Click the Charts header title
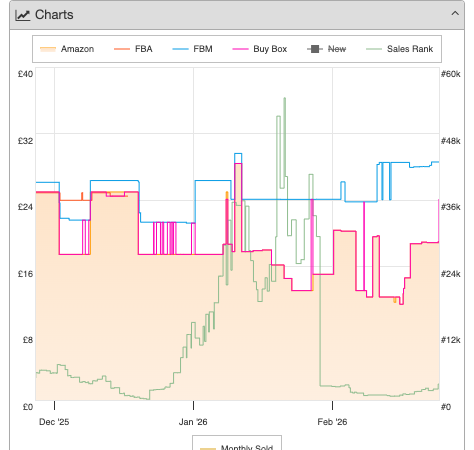The width and height of the screenshot is (474, 450). pyautogui.click(x=54, y=15)
